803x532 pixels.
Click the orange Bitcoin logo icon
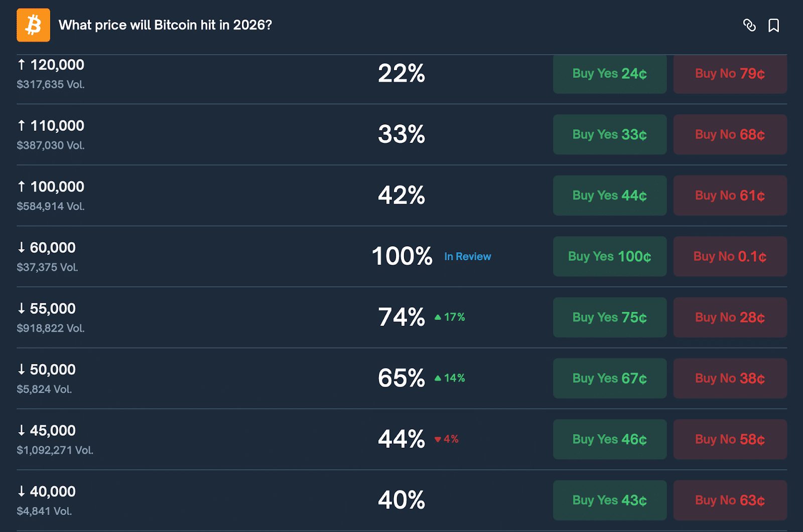[33, 25]
